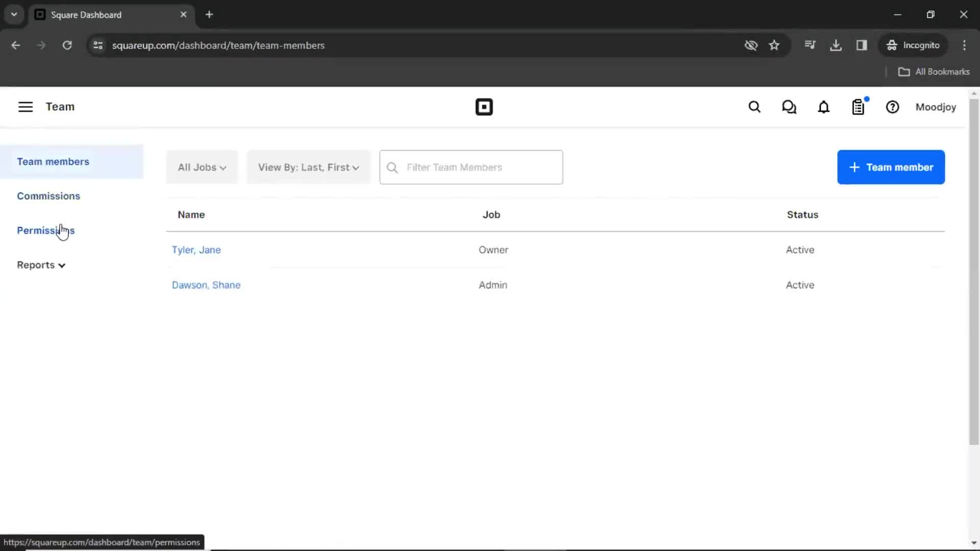980x551 pixels.
Task: Close the Square Dashboard tab
Action: 183,15
